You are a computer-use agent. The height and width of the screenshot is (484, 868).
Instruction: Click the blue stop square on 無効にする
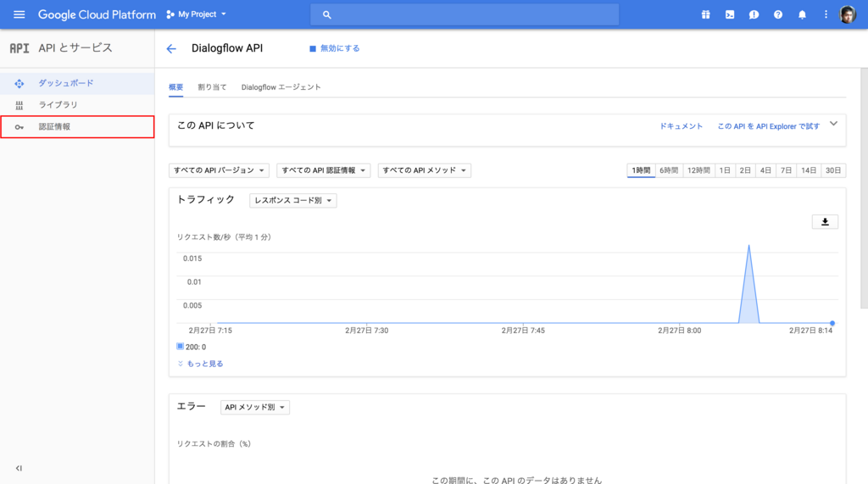pos(313,48)
